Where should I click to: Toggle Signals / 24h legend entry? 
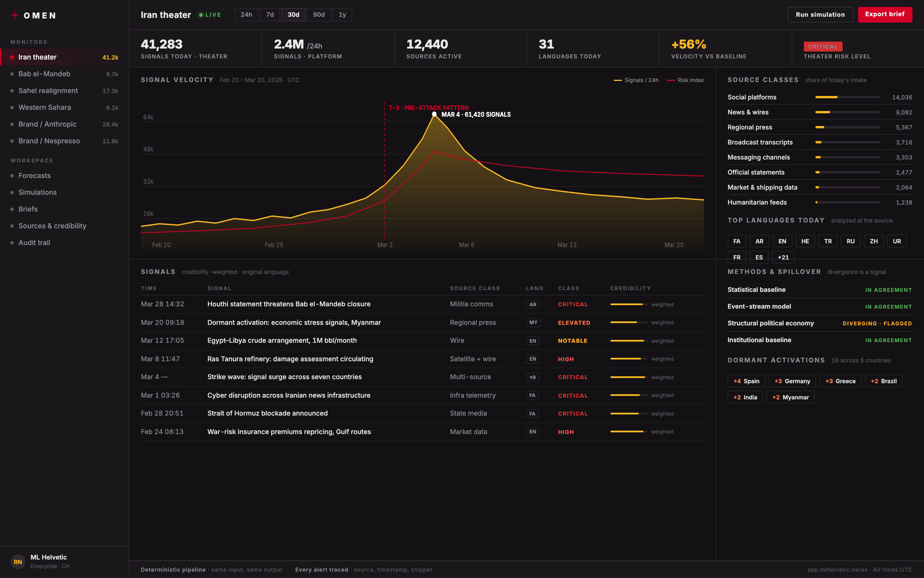[x=636, y=80]
